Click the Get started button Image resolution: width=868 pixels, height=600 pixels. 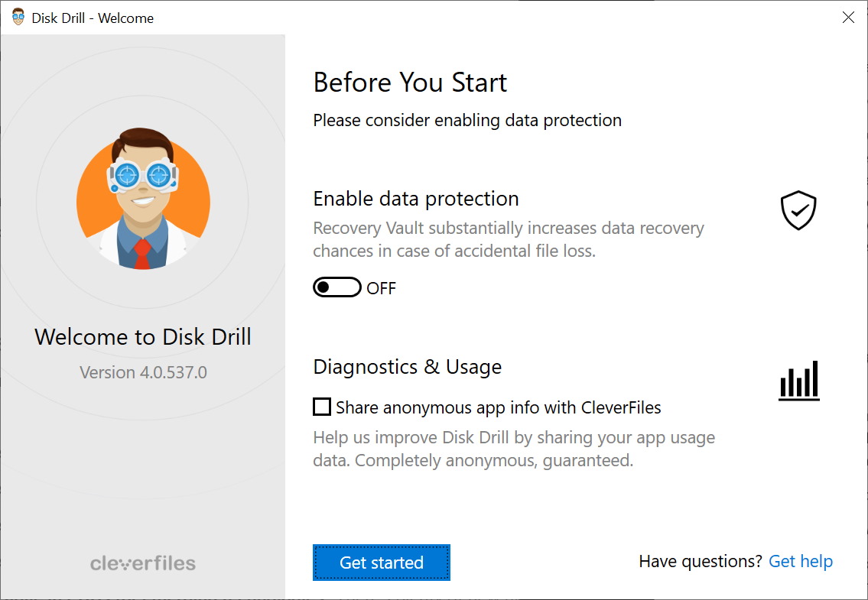pyautogui.click(x=382, y=563)
